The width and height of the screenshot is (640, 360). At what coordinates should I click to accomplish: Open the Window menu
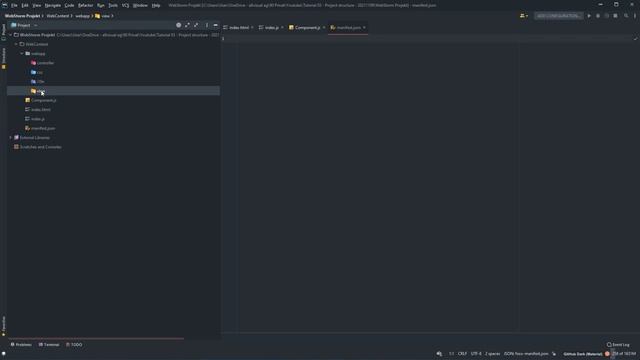pyautogui.click(x=140, y=5)
